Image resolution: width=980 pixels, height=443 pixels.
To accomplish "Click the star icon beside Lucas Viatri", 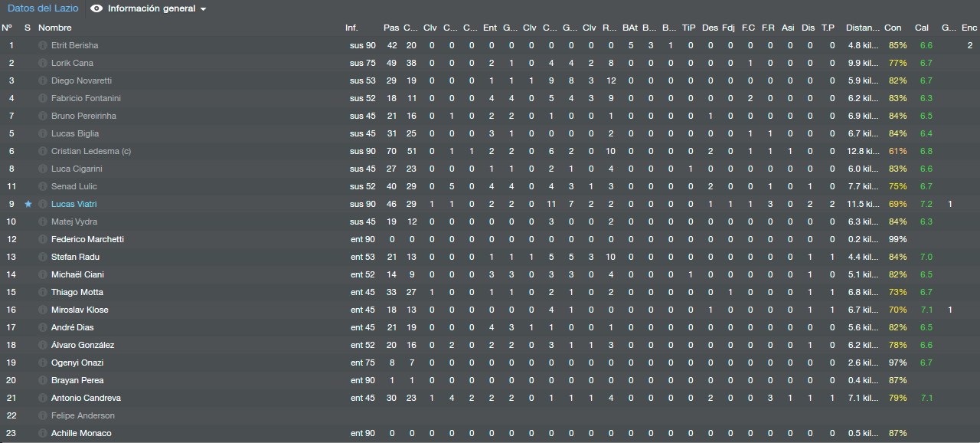I will point(28,204).
